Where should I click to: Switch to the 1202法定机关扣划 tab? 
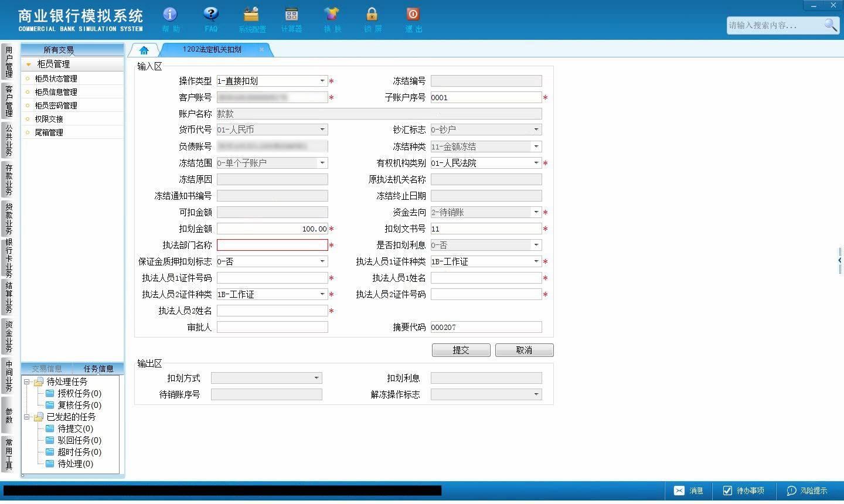[x=212, y=50]
